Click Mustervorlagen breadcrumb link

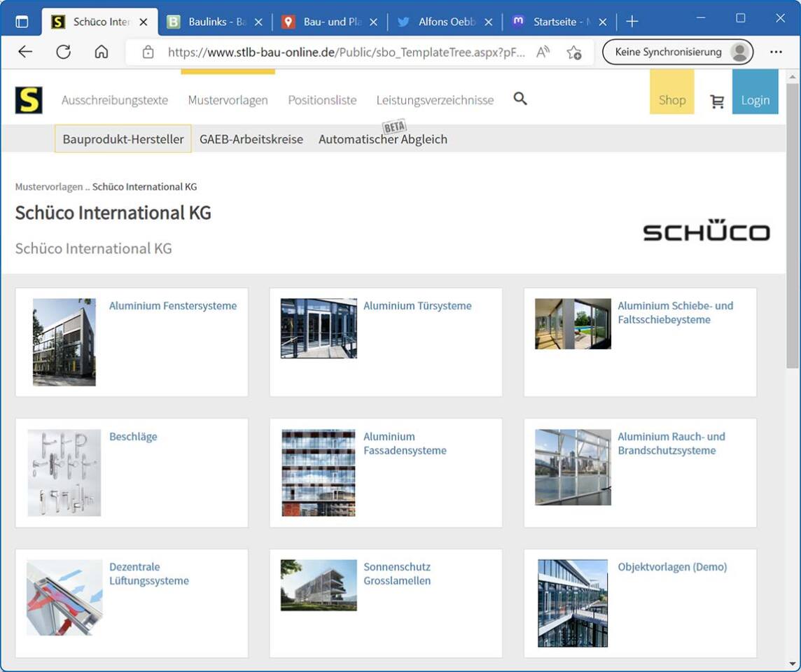(x=48, y=187)
